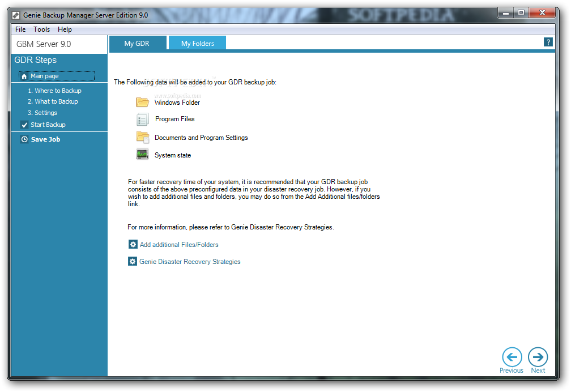The width and height of the screenshot is (571, 392).
Task: Click the Program Files label
Action: point(175,119)
